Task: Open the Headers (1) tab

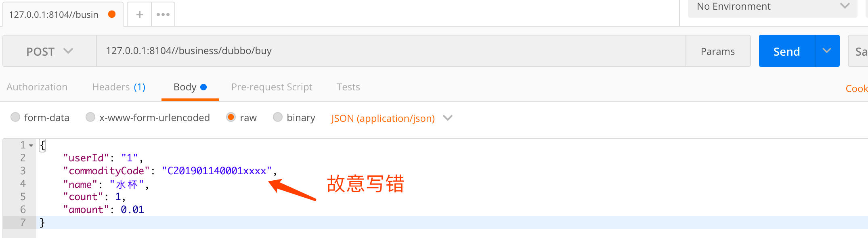Action: [x=119, y=87]
